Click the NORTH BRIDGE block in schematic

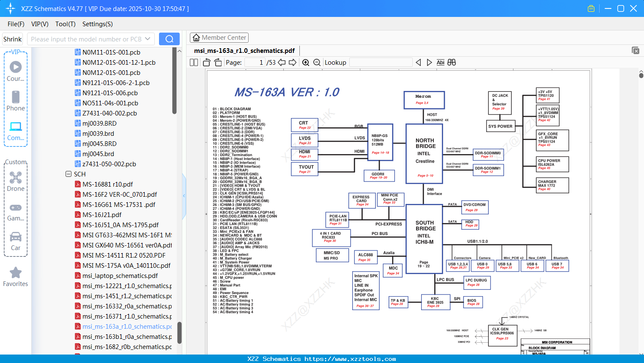424,154
